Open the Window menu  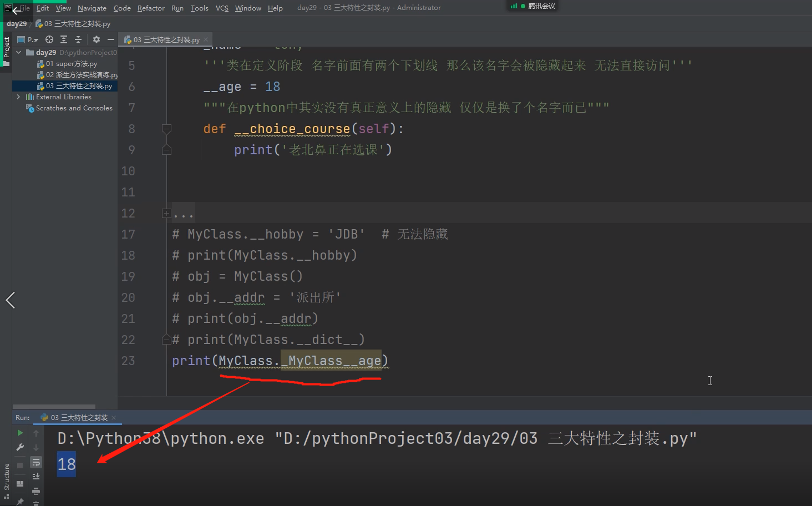point(248,8)
